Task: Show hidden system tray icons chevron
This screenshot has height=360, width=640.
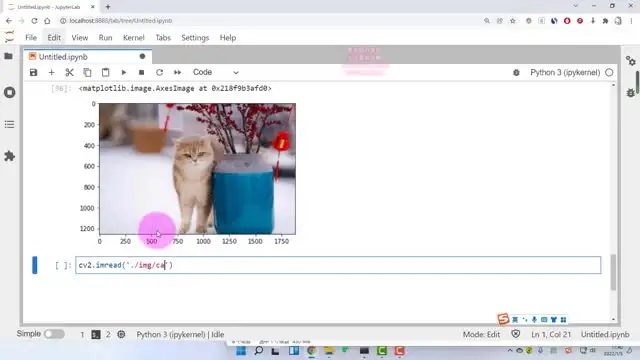Action: 510,351
